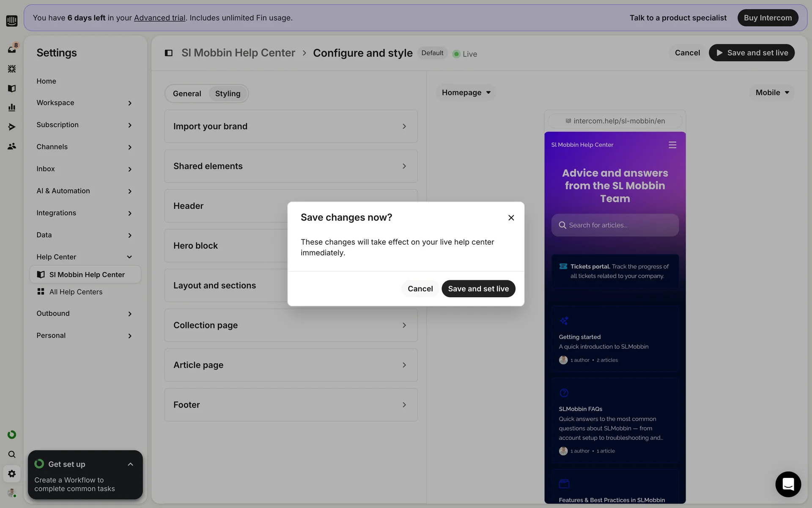Open the Homepage preview dropdown
This screenshot has width=812, height=508.
coord(466,93)
